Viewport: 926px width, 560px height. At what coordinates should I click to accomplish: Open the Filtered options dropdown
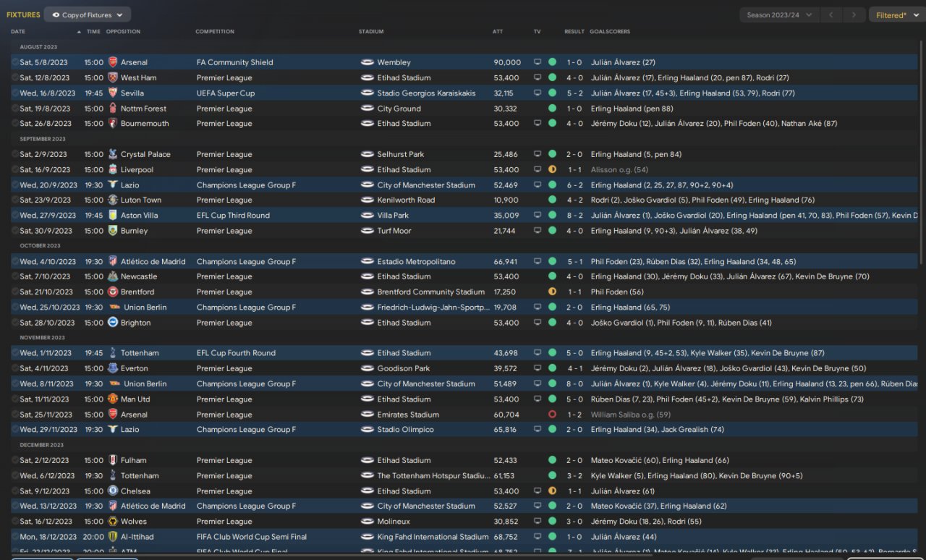tap(896, 14)
